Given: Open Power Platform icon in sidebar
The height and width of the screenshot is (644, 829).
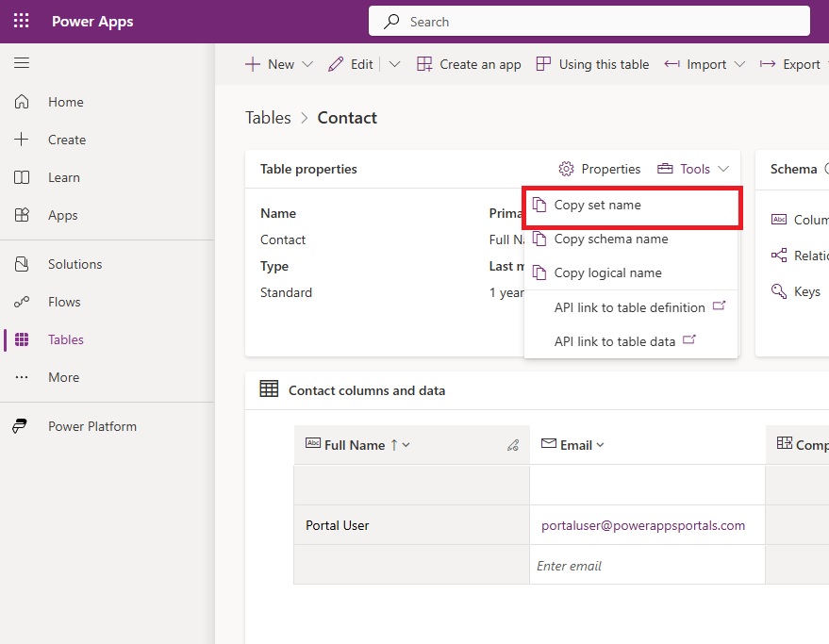Looking at the screenshot, I should click(x=20, y=426).
